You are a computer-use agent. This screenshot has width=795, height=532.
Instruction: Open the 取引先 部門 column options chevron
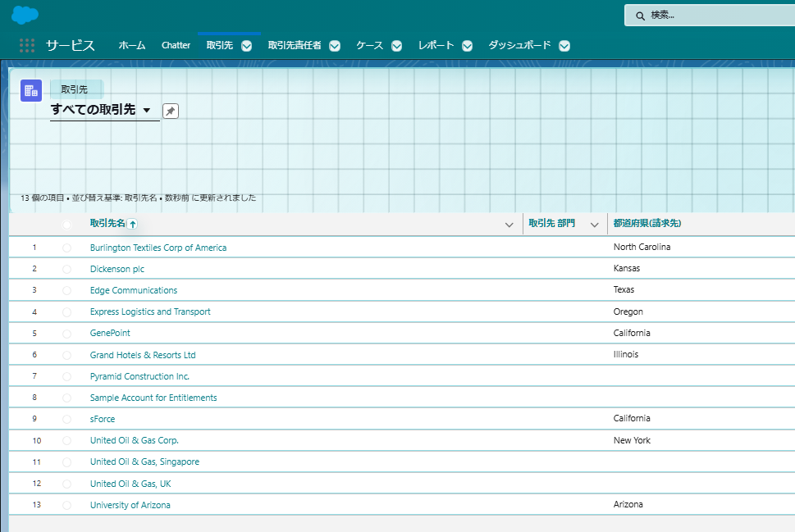coord(594,225)
